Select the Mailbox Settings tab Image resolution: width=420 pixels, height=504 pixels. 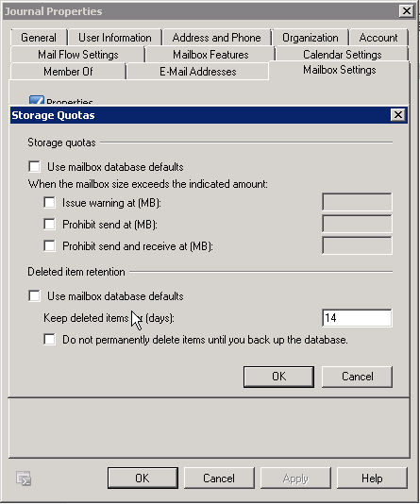coord(340,70)
